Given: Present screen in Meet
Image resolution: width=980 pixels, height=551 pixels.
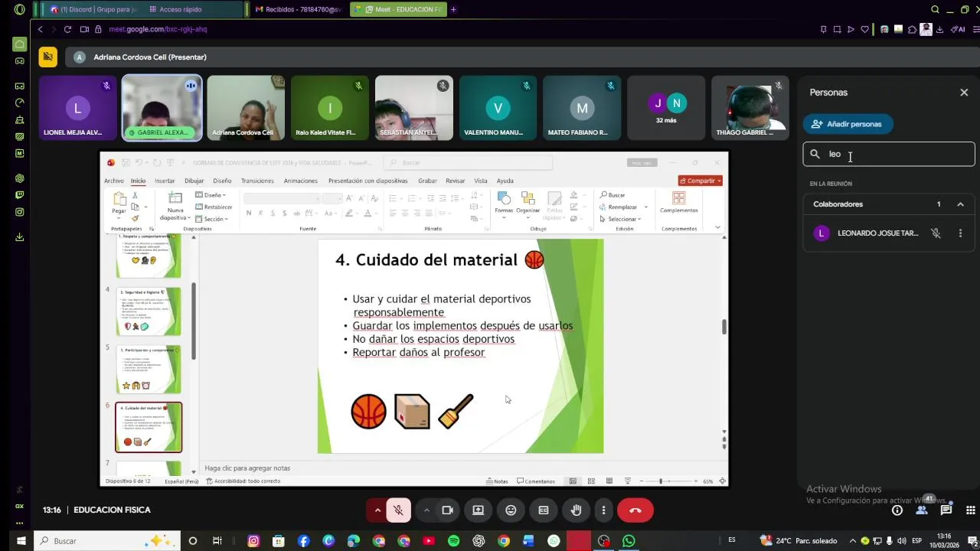Looking at the screenshot, I should (478, 510).
